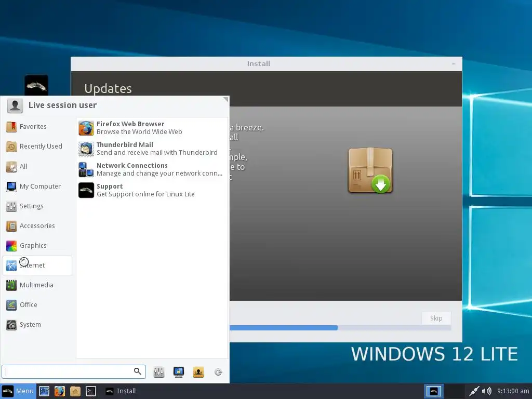Click inside the menu search field
Screen dimensions: 532x399
pyautogui.click(x=74, y=371)
